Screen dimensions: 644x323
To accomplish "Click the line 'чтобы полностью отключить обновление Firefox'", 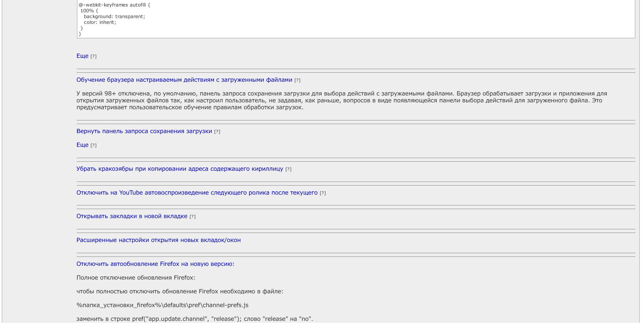I will pyautogui.click(x=180, y=292).
